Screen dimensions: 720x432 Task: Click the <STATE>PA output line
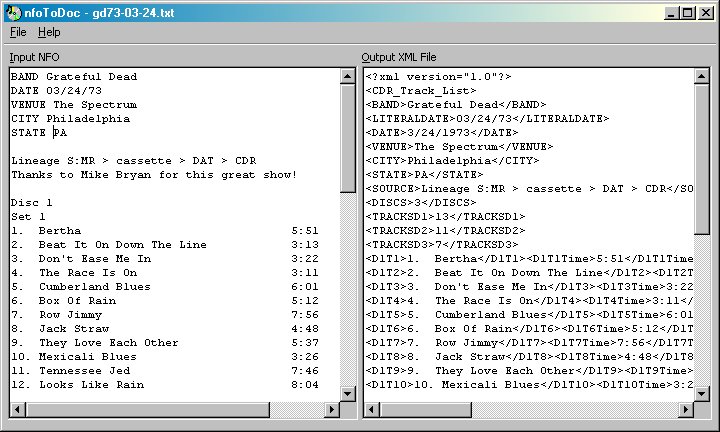(424, 175)
